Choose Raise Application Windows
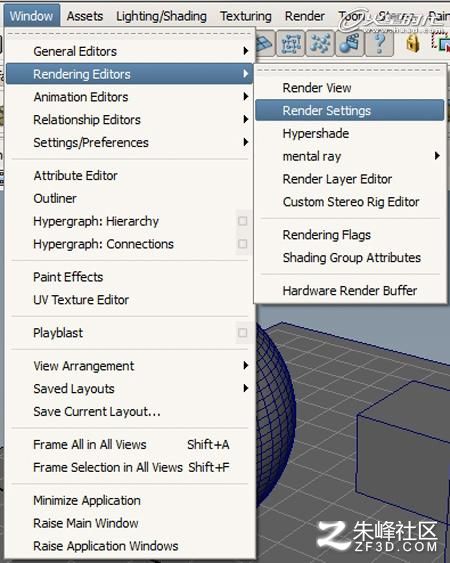The width and height of the screenshot is (450, 563). pyautogui.click(x=106, y=546)
